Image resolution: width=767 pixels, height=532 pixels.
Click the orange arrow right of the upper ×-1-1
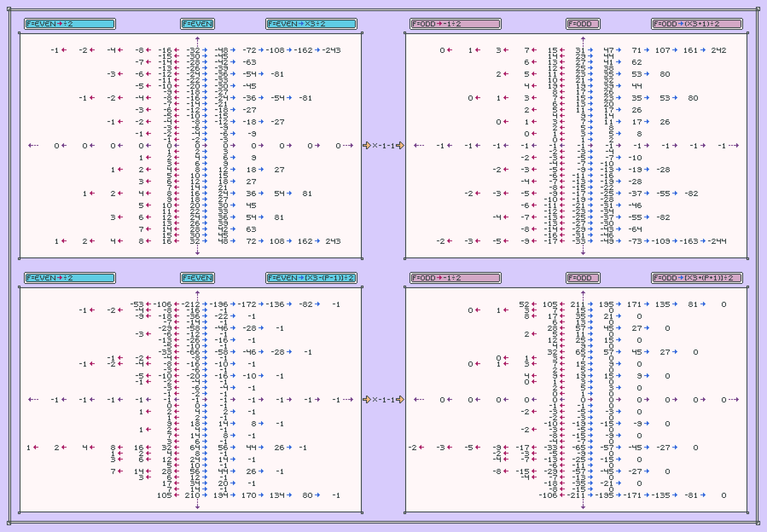click(x=400, y=145)
